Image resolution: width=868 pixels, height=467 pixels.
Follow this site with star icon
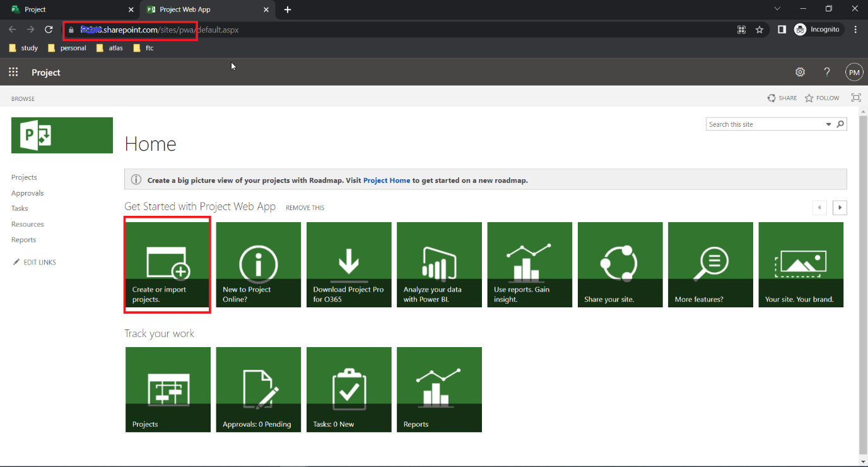(822, 98)
